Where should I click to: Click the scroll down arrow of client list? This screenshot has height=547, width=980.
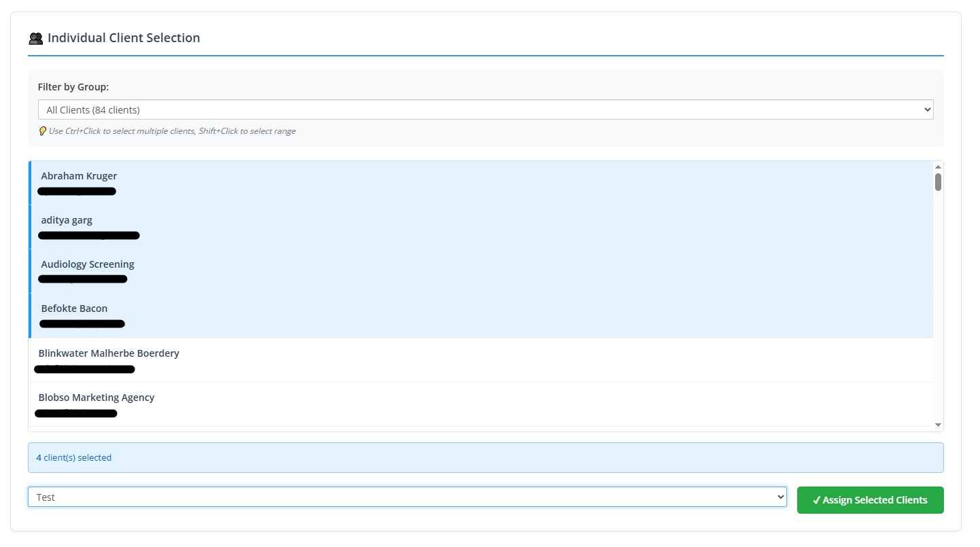coord(938,425)
